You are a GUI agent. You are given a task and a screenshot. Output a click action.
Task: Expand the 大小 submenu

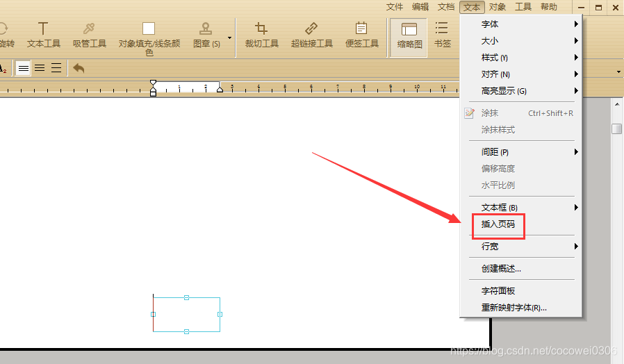click(521, 41)
